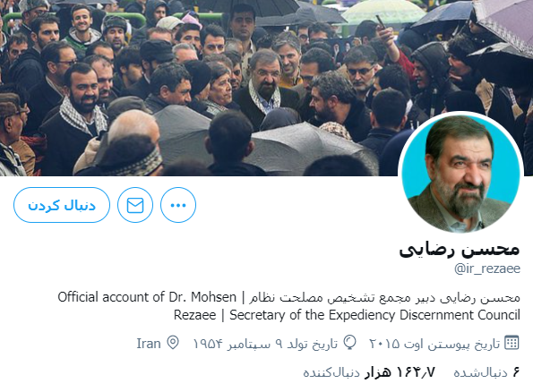Click the display name محسن رضایی
The height and width of the screenshot is (392, 533).
[460, 249]
